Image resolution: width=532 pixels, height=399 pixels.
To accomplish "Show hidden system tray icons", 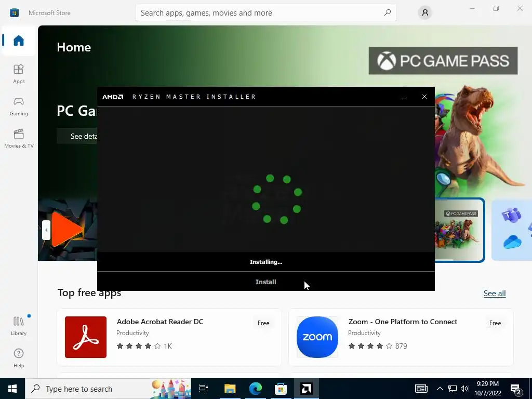I will click(440, 389).
